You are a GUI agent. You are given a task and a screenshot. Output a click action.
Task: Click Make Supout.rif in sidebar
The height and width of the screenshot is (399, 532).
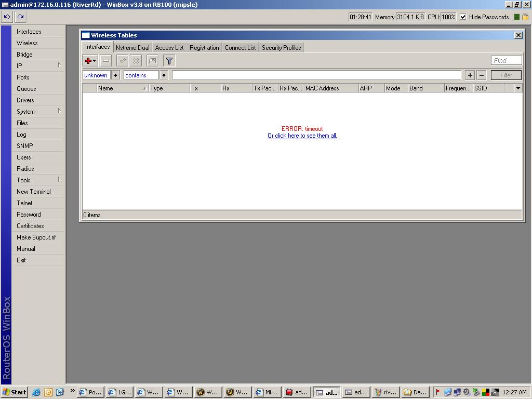tap(38, 237)
